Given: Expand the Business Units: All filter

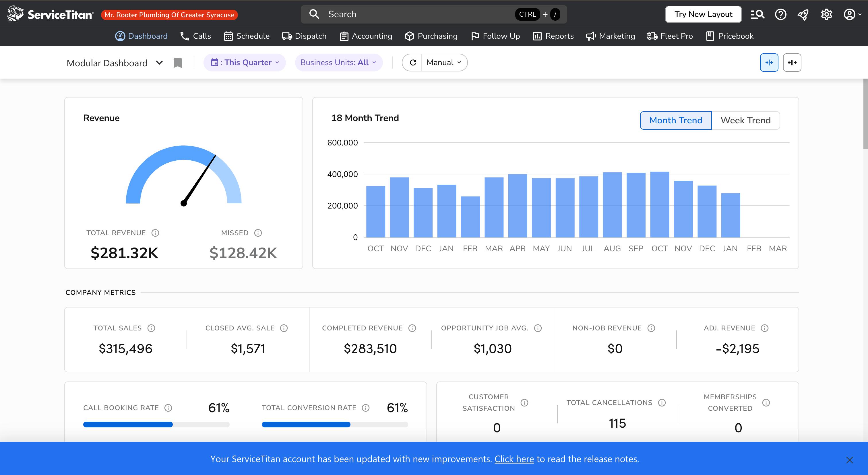Looking at the screenshot, I should [338, 63].
